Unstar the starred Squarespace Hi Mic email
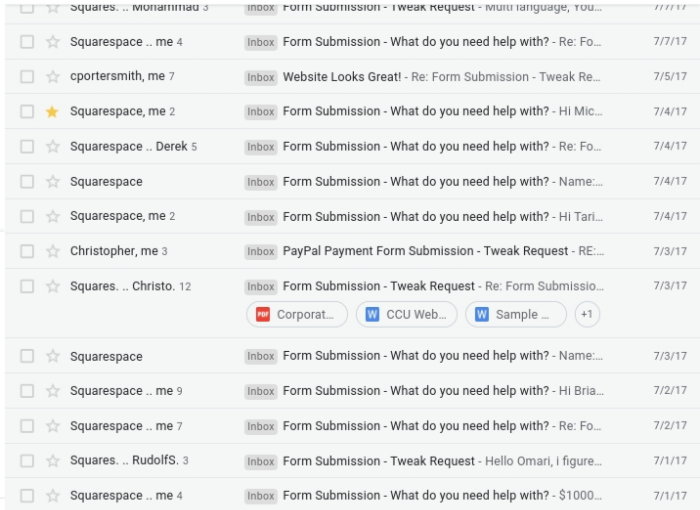 pyautogui.click(x=53, y=112)
